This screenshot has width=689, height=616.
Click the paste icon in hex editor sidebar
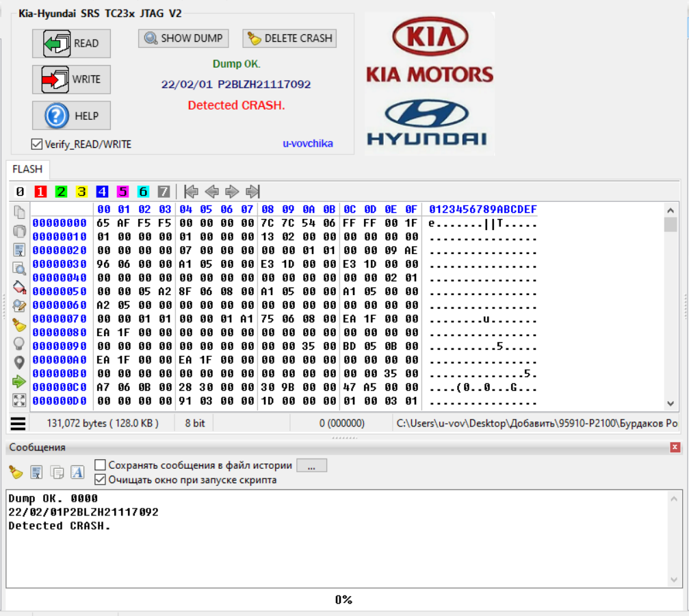point(19,231)
